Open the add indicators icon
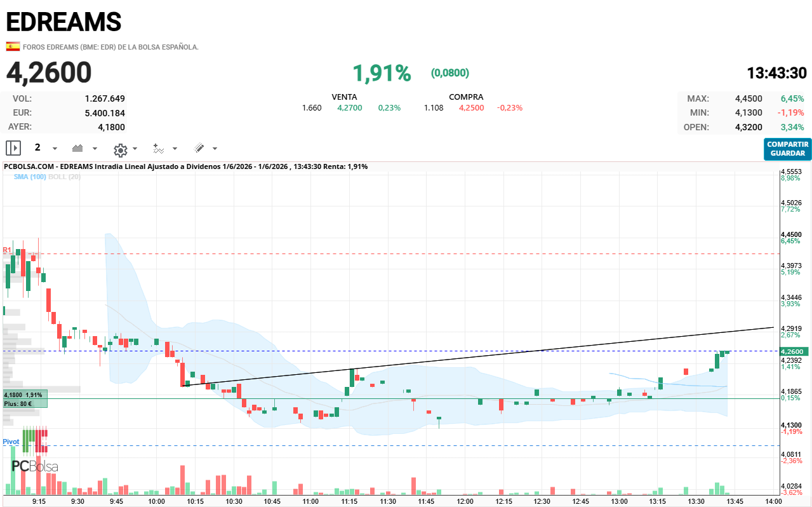The width and height of the screenshot is (812, 507). click(159, 148)
